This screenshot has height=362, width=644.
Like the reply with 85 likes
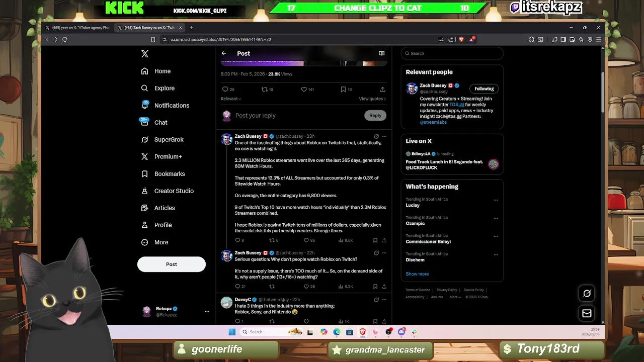click(306, 240)
